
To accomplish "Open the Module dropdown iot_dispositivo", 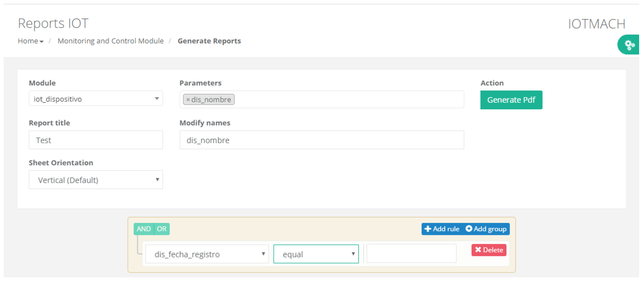I will pos(96,99).
